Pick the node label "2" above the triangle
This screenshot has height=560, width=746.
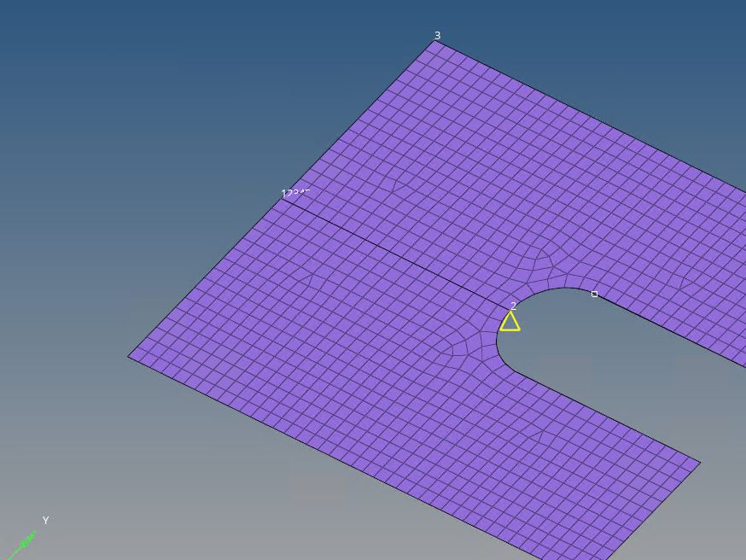pos(514,306)
